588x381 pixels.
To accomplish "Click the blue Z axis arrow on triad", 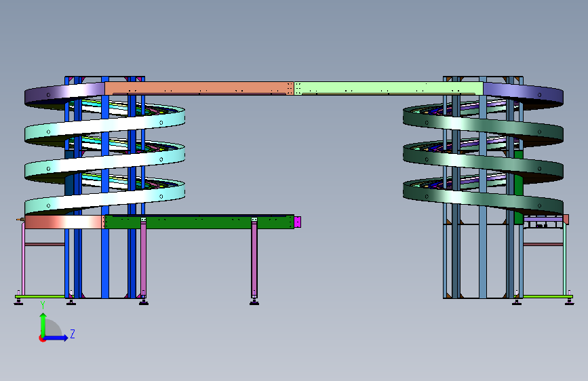I will point(56,338).
